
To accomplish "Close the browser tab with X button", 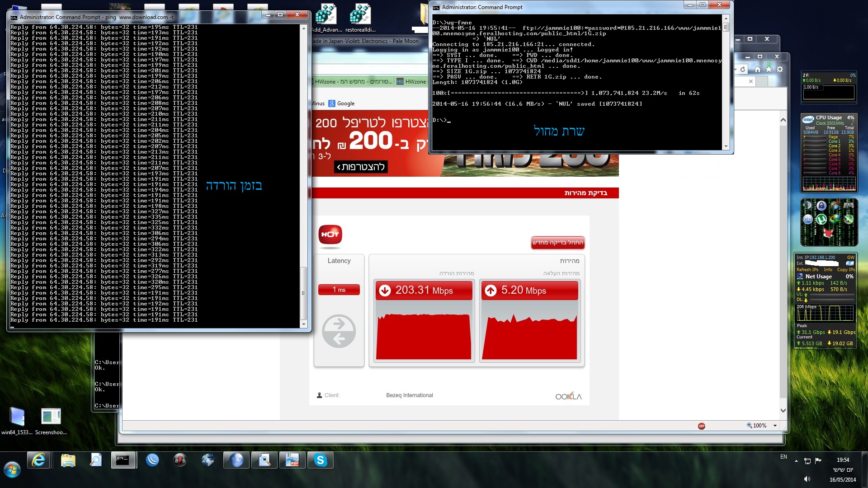I will click(751, 81).
